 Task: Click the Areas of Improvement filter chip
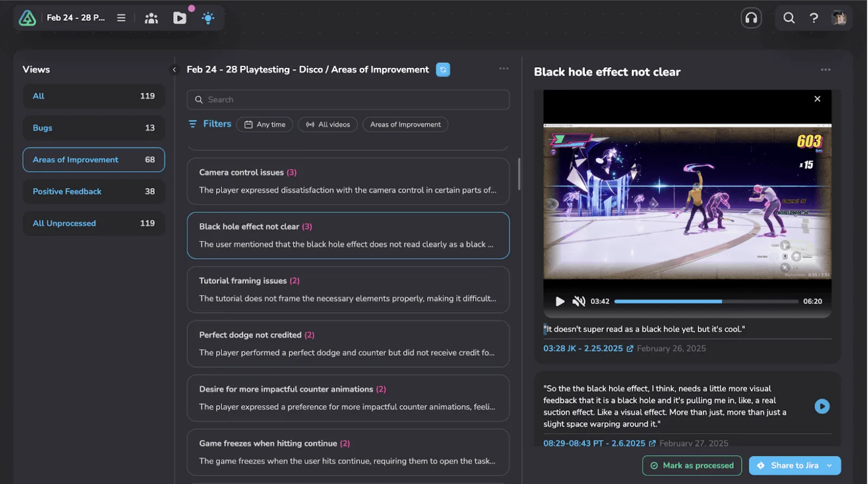click(x=405, y=125)
